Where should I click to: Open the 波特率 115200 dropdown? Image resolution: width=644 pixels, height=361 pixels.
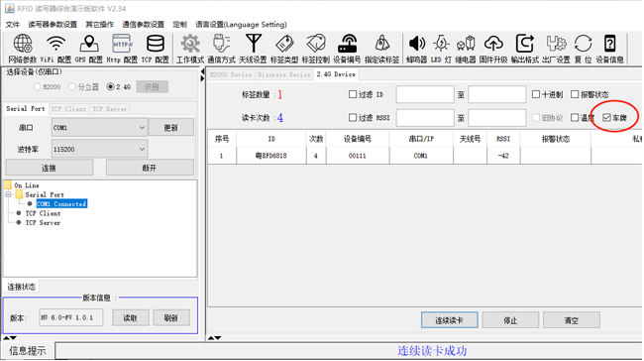(x=99, y=149)
